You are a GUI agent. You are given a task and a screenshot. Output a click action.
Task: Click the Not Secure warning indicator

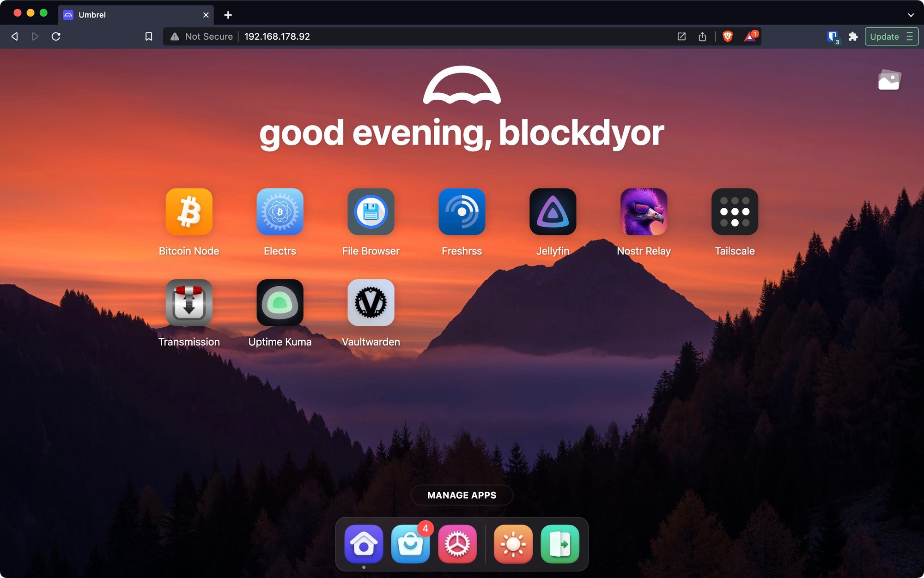pyautogui.click(x=201, y=36)
